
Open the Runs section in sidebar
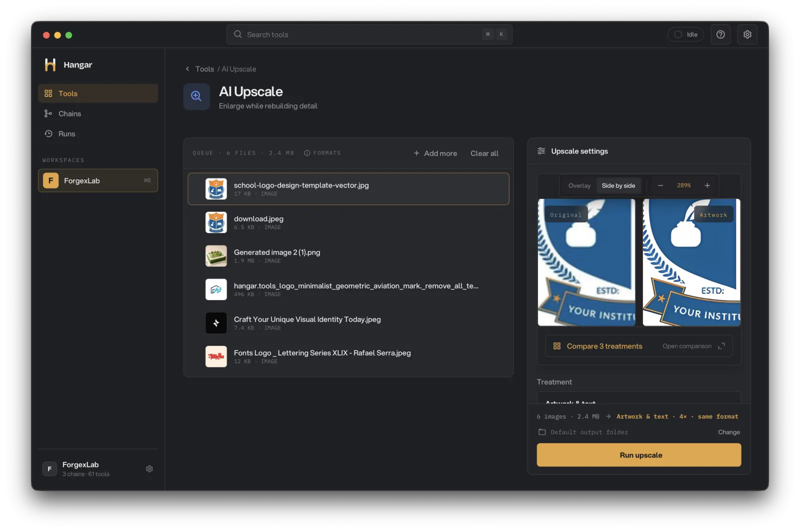tap(98, 133)
